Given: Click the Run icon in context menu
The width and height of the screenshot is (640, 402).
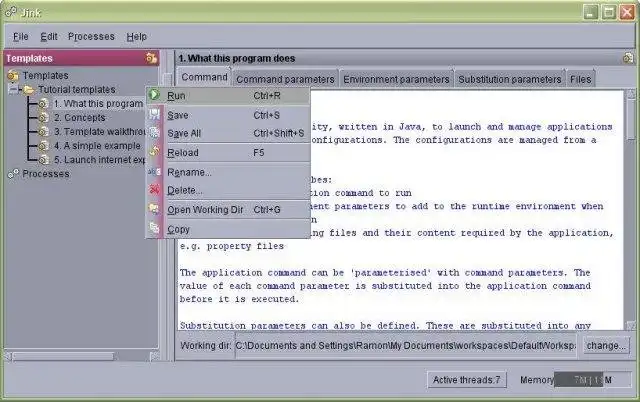Looking at the screenshot, I should (x=154, y=95).
